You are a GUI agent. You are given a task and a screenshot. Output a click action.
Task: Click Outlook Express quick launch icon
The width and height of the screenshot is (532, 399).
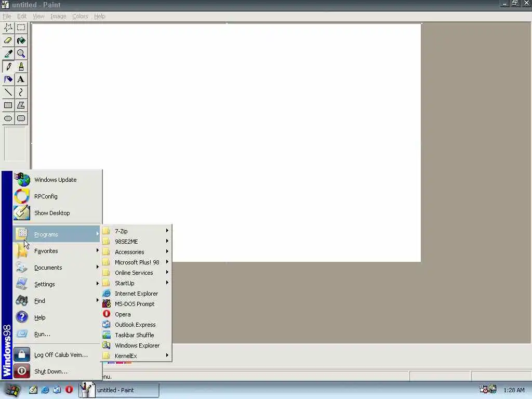[57, 390]
